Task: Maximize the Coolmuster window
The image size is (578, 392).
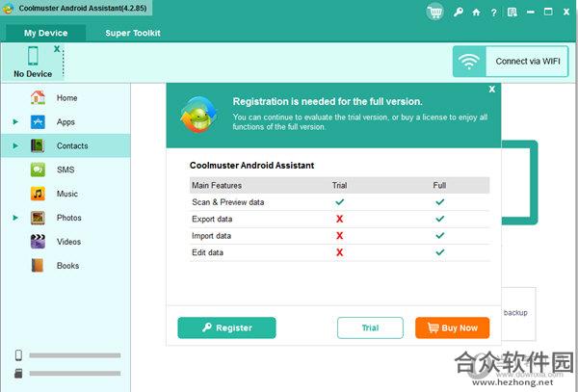Action: [x=548, y=13]
